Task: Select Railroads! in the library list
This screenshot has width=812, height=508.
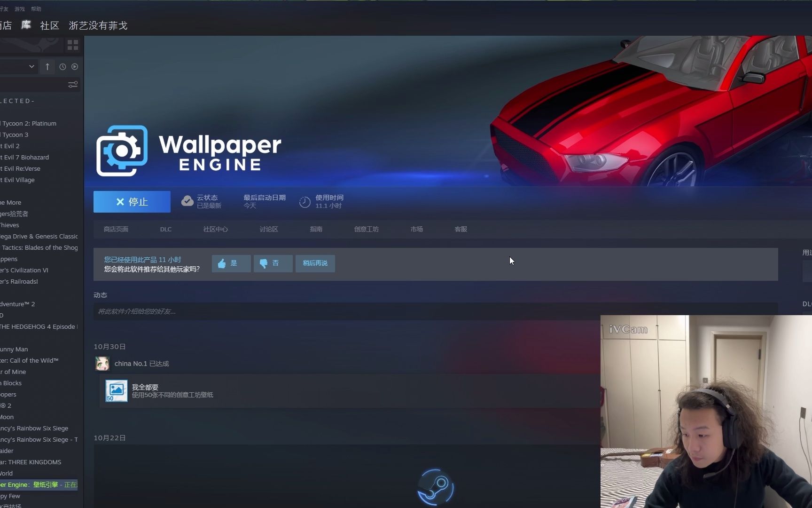Action: pyautogui.click(x=39, y=281)
